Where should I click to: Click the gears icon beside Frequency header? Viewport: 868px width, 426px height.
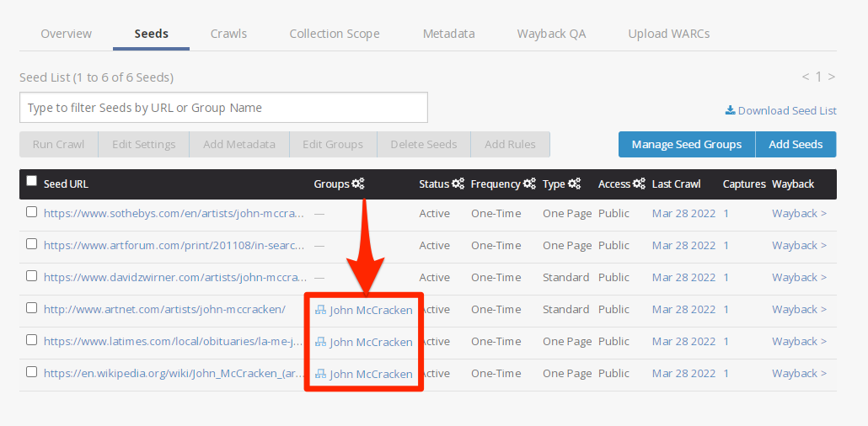pyautogui.click(x=529, y=184)
